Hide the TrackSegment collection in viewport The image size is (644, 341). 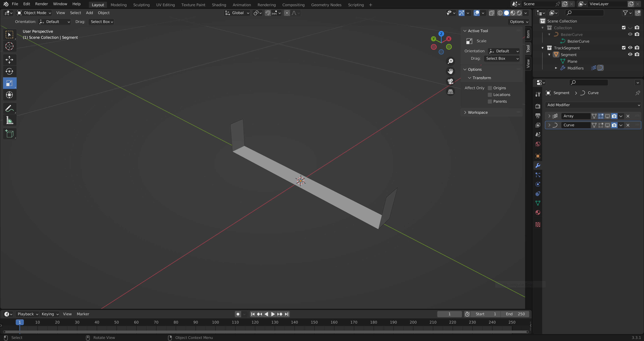click(630, 47)
